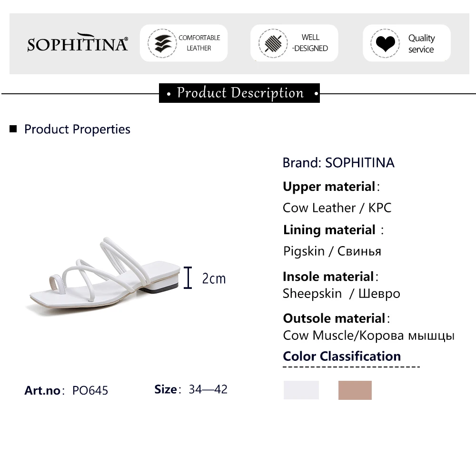Click the heel height measurement bracket
The width and height of the screenshot is (476, 476).
point(188,278)
